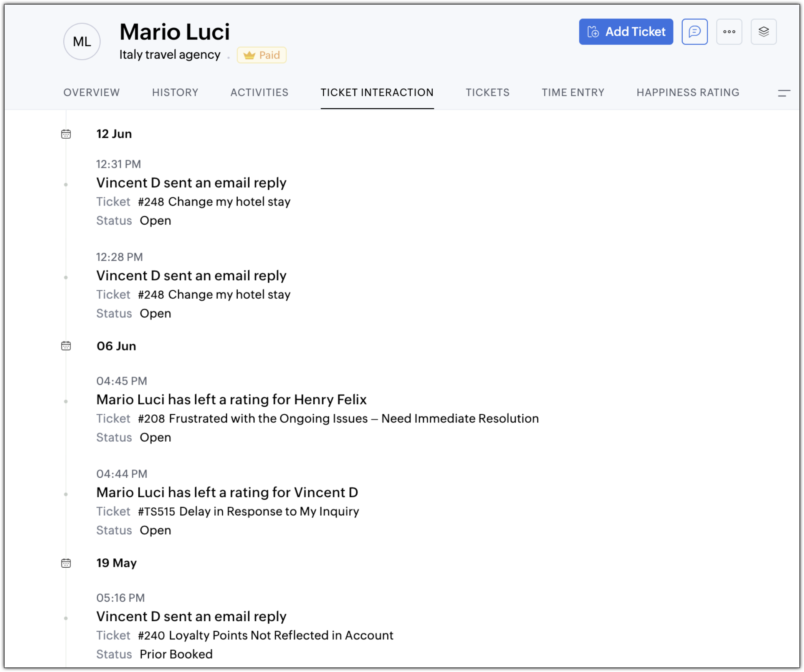Image resolution: width=804 pixels, height=672 pixels.
Task: View the Happiness Rating tab
Action: (x=688, y=93)
